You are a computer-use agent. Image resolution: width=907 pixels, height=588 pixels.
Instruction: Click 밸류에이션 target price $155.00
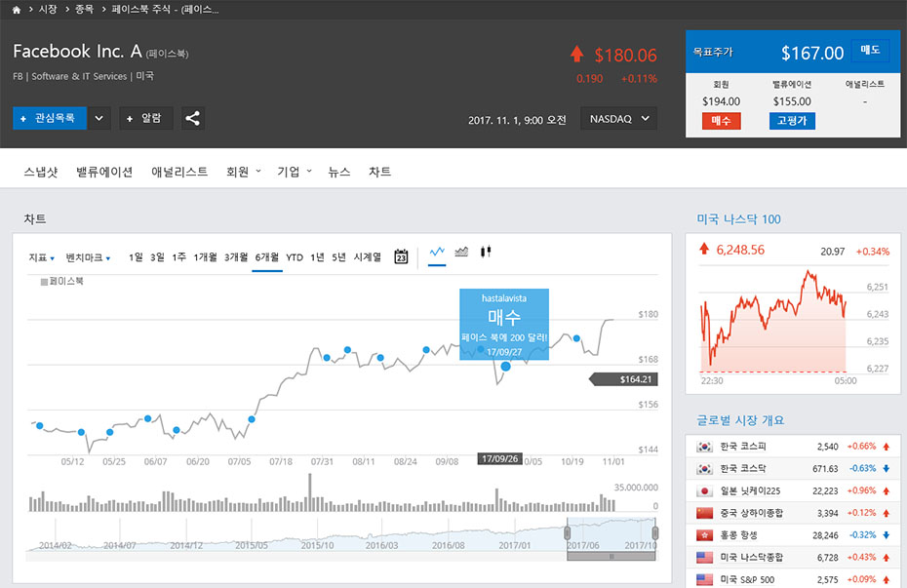click(x=792, y=101)
